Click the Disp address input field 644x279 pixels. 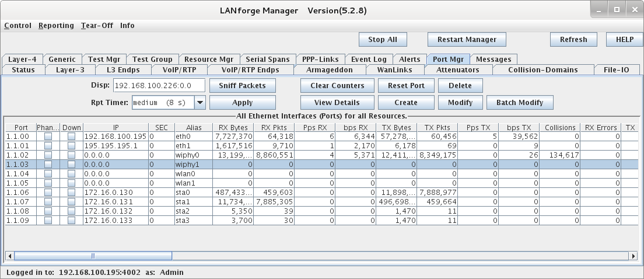pos(159,85)
